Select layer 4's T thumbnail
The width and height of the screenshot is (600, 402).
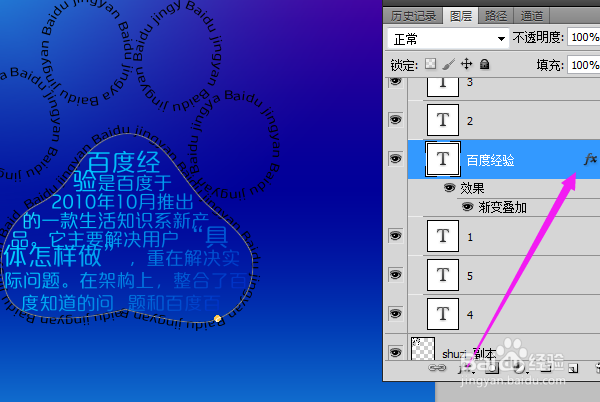click(x=443, y=314)
